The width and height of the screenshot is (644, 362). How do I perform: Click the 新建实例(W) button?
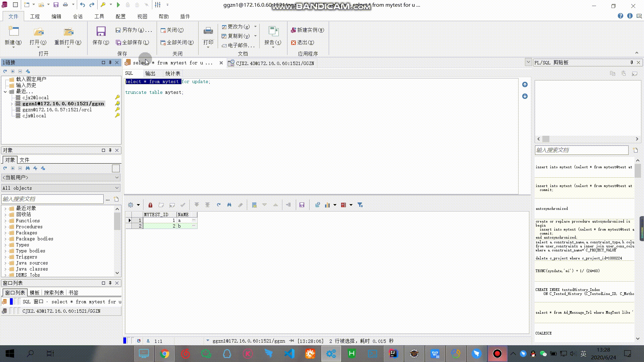point(308,30)
